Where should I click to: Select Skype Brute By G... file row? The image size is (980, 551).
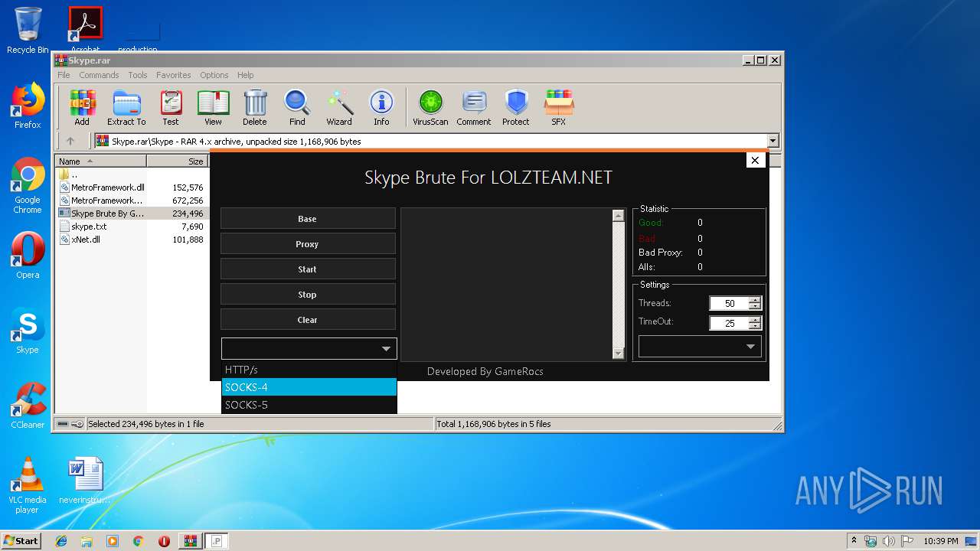pyautogui.click(x=131, y=214)
